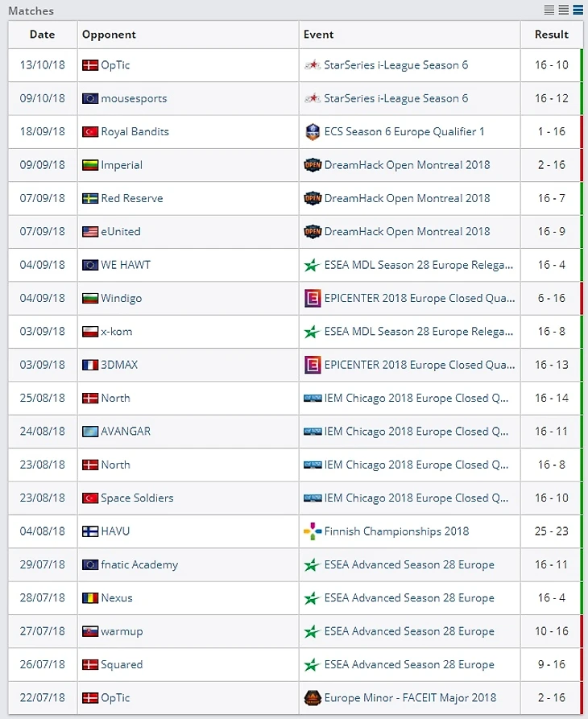Click the date 24/08/18 in AVANGAR row
Screen dimensions: 588x719
click(x=42, y=432)
